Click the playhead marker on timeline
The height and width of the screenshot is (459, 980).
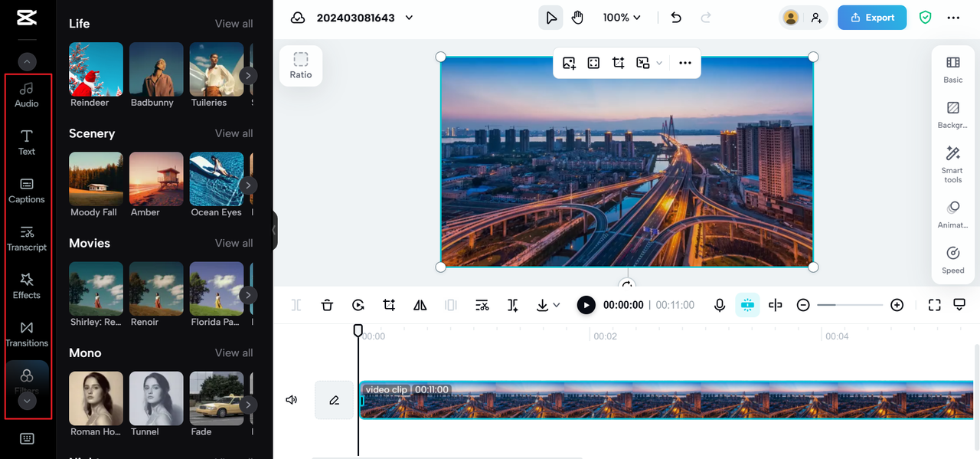[358, 330]
